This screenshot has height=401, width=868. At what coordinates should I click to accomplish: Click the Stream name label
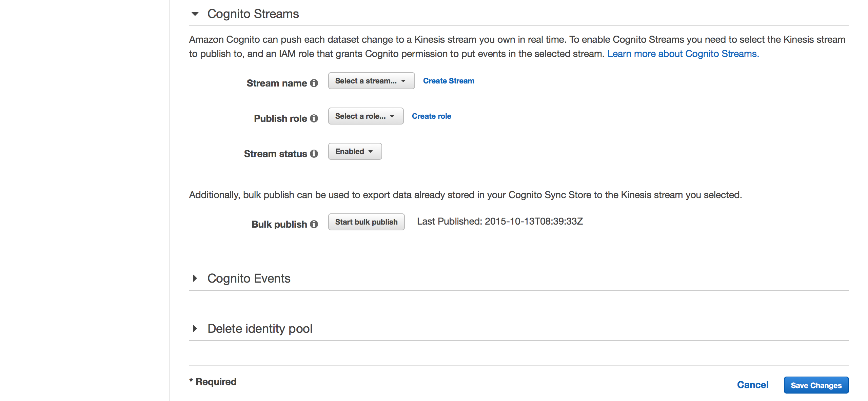(277, 83)
